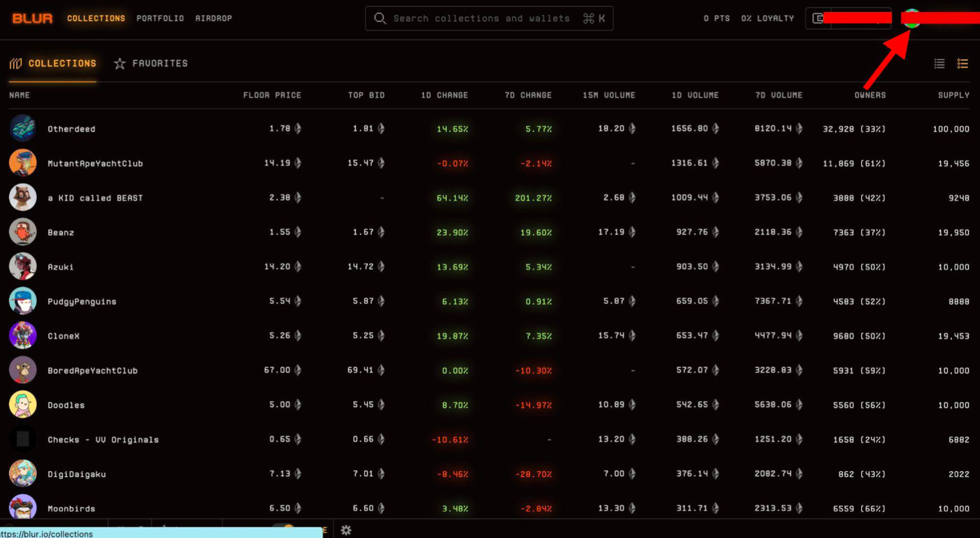The width and height of the screenshot is (980, 538).
Task: Click Otherdeed owners 32,928 (33%)
Action: (x=854, y=129)
